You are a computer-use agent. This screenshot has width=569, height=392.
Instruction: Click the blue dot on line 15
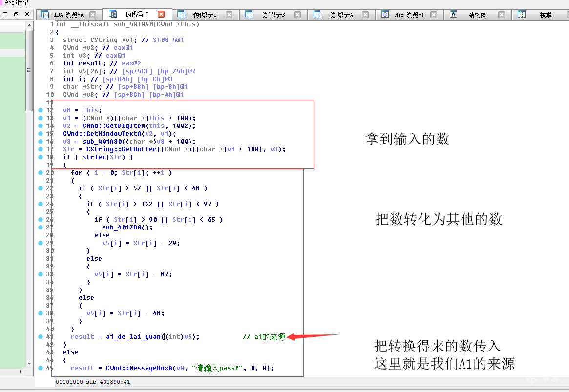click(x=41, y=133)
